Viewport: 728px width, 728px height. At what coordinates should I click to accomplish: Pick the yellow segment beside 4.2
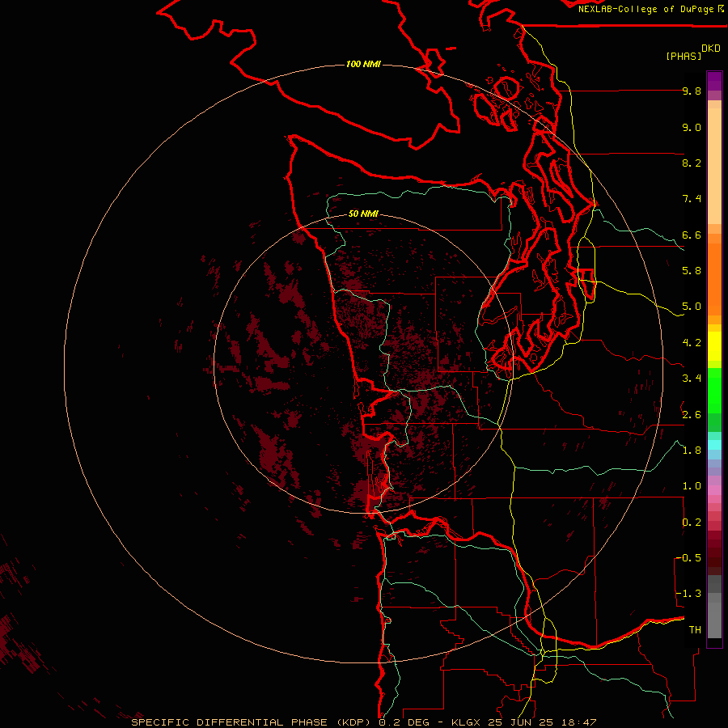click(x=714, y=346)
